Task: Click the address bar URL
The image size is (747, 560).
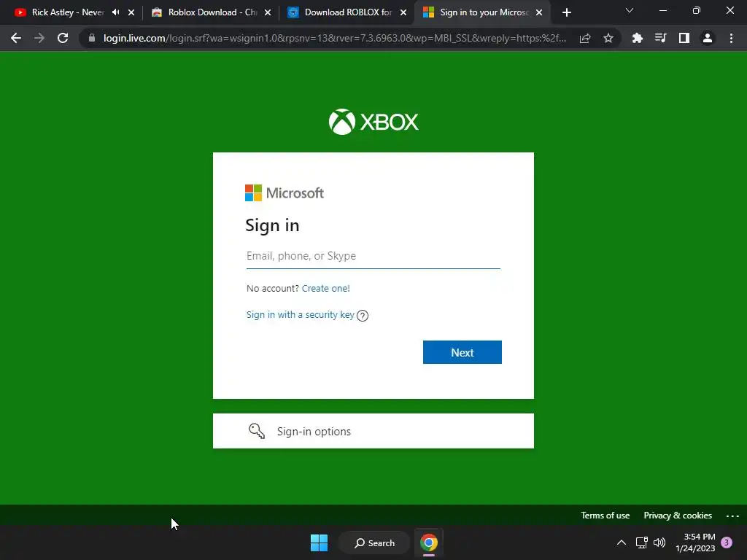Action: (x=334, y=38)
